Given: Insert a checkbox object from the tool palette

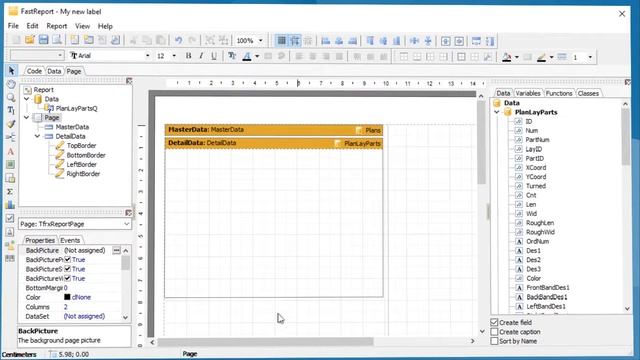Looking at the screenshot, I should pyautogui.click(x=11, y=218).
